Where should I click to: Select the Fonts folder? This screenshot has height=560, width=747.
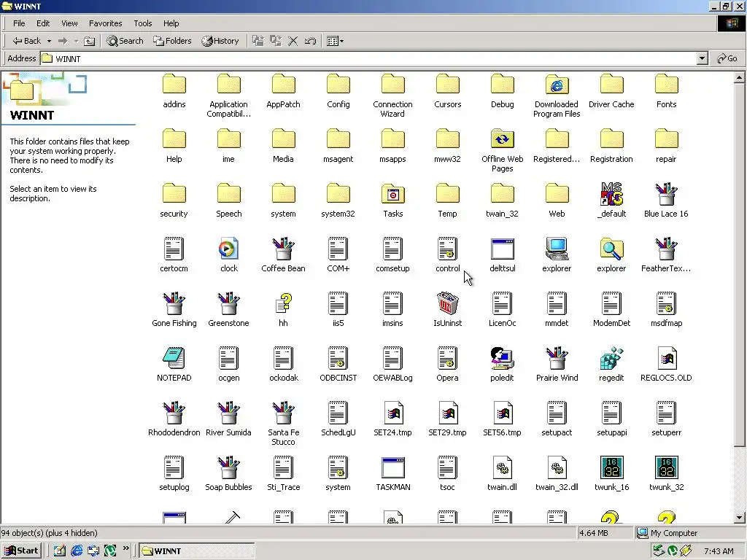(x=666, y=85)
